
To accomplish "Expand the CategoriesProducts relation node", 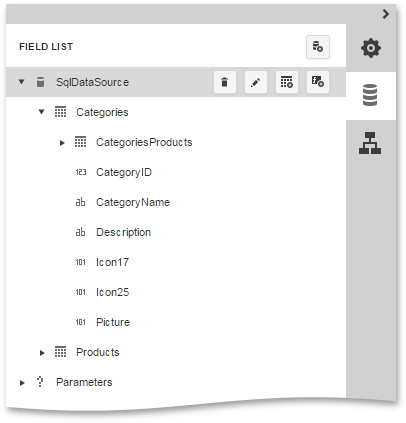I will pos(62,143).
